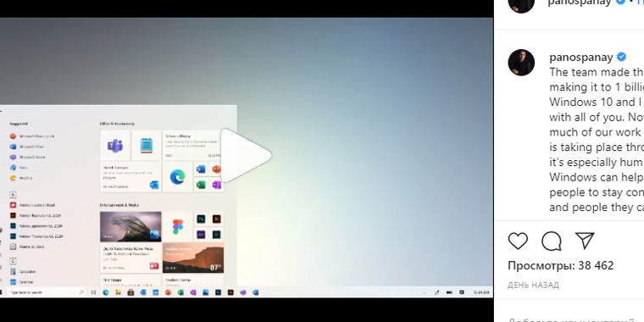
Task: Click the blue follow link beside the header username
Action: (x=640, y=3)
